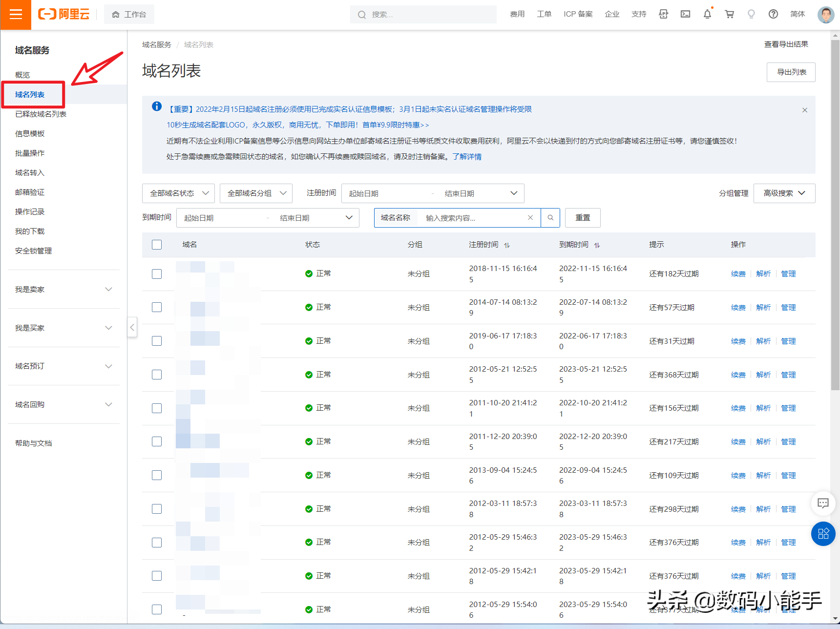Open the blue apps grid floating button
The height and width of the screenshot is (629, 840).
pos(823,534)
